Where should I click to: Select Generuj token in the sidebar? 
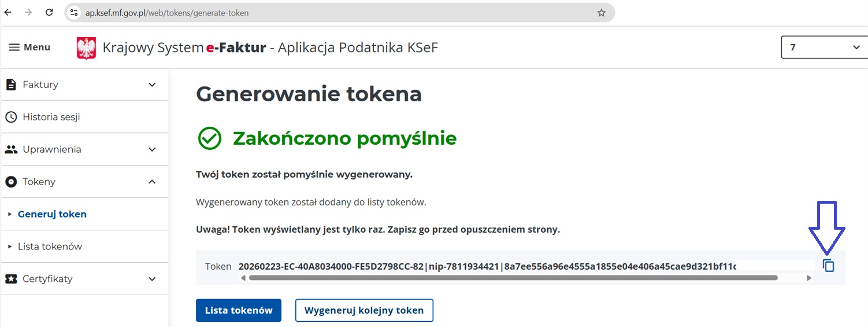coord(52,214)
